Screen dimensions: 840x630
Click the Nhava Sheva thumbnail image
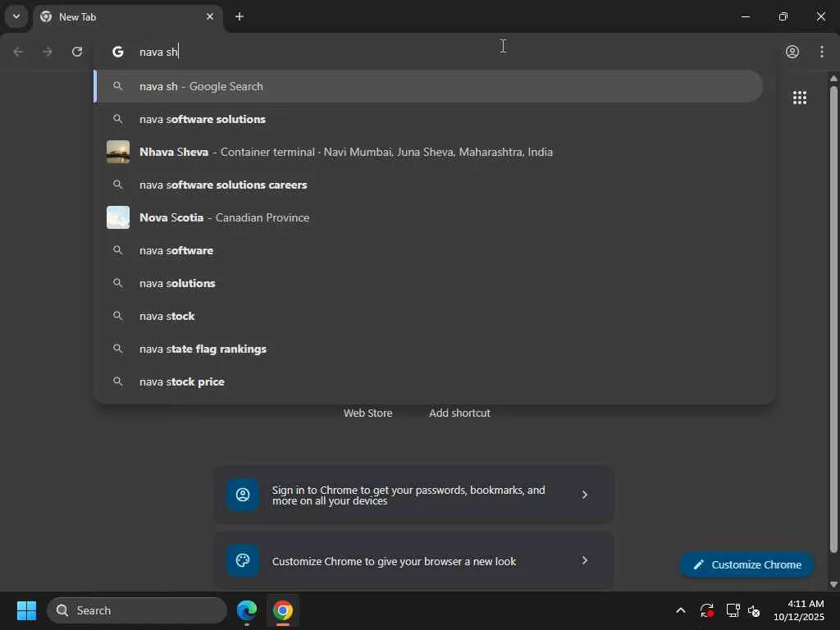118,152
